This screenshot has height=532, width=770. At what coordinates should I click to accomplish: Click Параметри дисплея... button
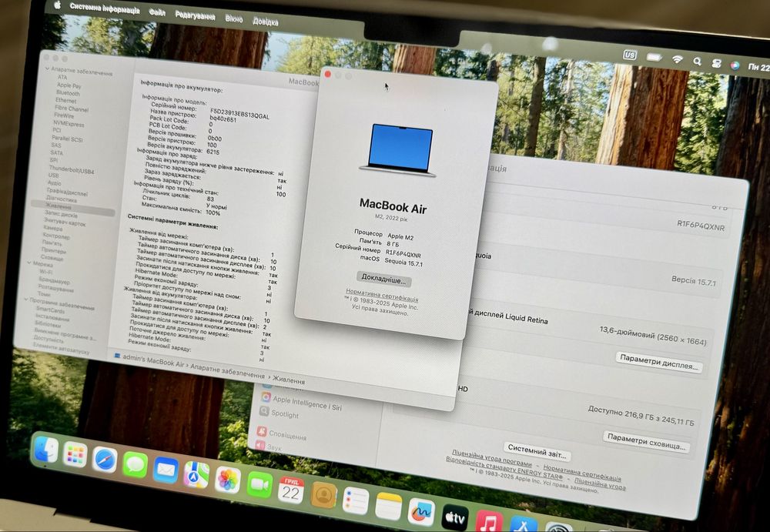[658, 362]
